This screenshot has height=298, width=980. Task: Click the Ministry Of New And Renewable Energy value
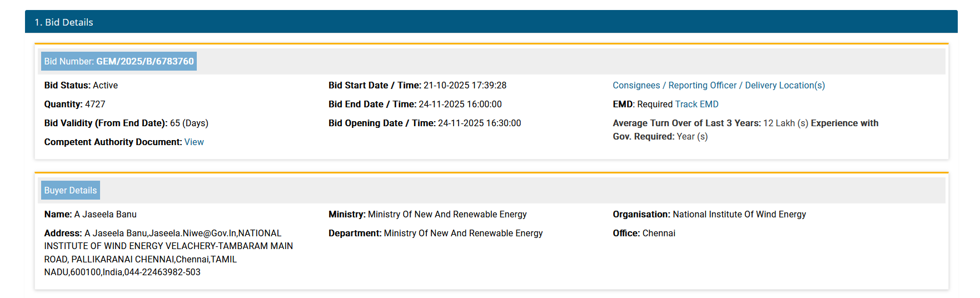(x=447, y=214)
